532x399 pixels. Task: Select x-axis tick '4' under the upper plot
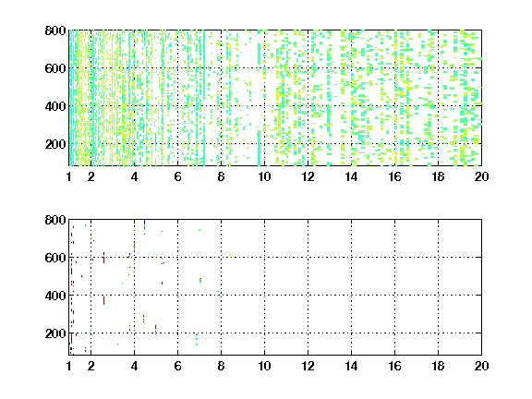pyautogui.click(x=134, y=176)
